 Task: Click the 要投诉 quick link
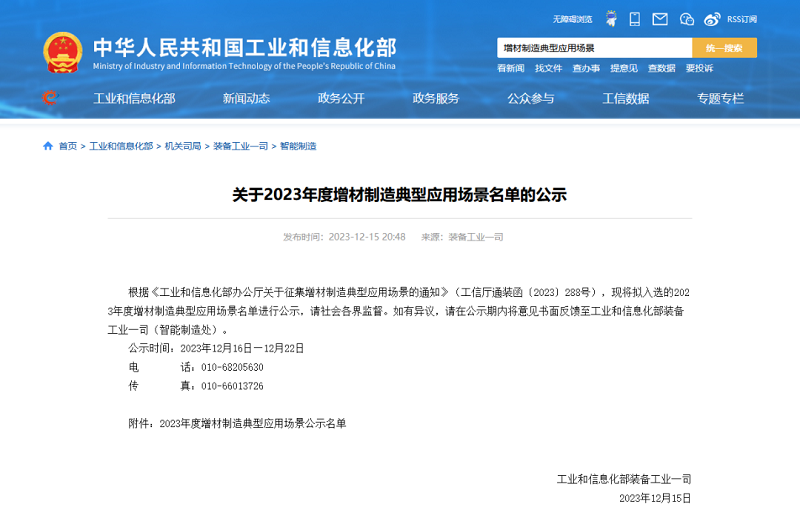699,68
